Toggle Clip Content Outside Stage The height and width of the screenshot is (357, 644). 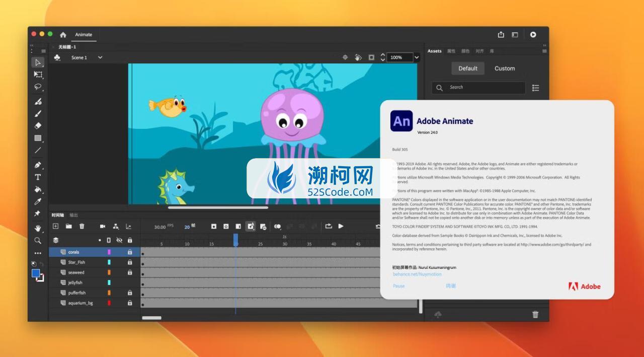click(371, 57)
